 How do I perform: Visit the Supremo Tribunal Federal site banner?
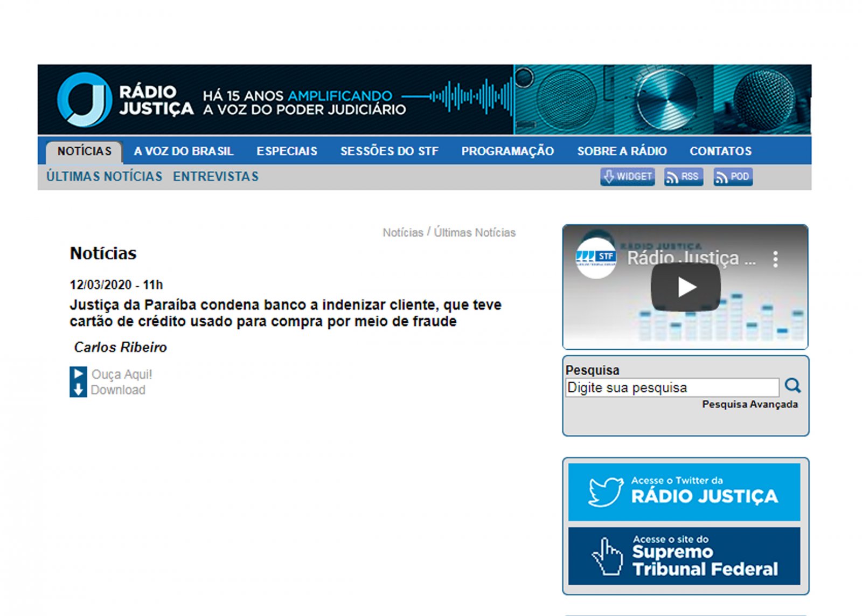pos(684,556)
